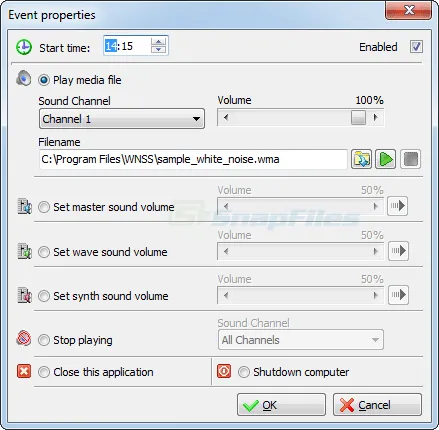Select the Shutdown computer radio button

tap(244, 372)
